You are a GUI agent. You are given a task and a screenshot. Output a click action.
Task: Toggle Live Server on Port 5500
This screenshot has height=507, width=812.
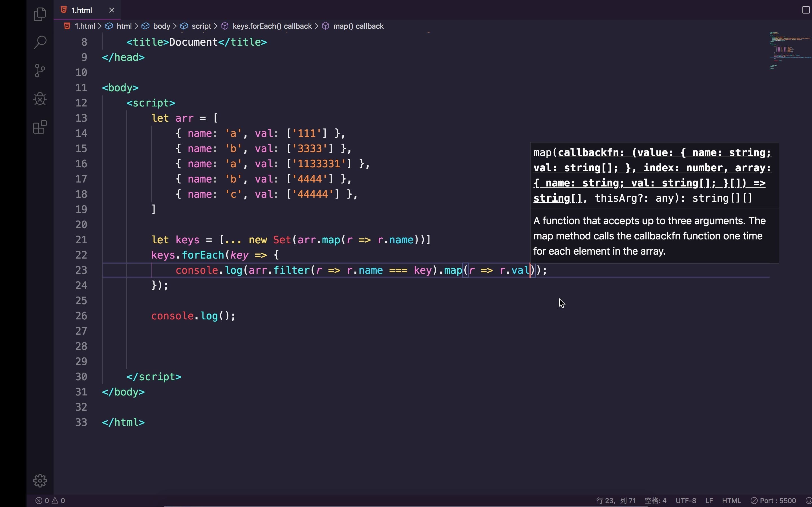click(x=773, y=501)
